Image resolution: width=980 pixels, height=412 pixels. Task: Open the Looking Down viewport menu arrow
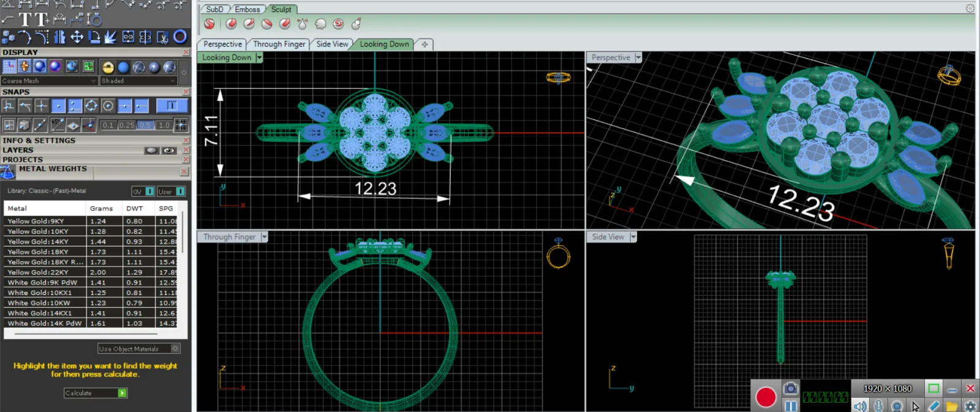coord(259,58)
